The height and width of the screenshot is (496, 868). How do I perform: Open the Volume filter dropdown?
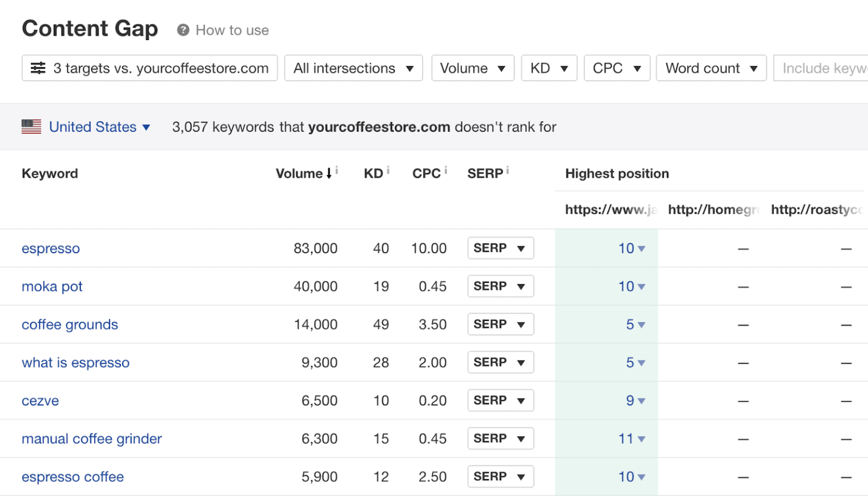click(472, 68)
